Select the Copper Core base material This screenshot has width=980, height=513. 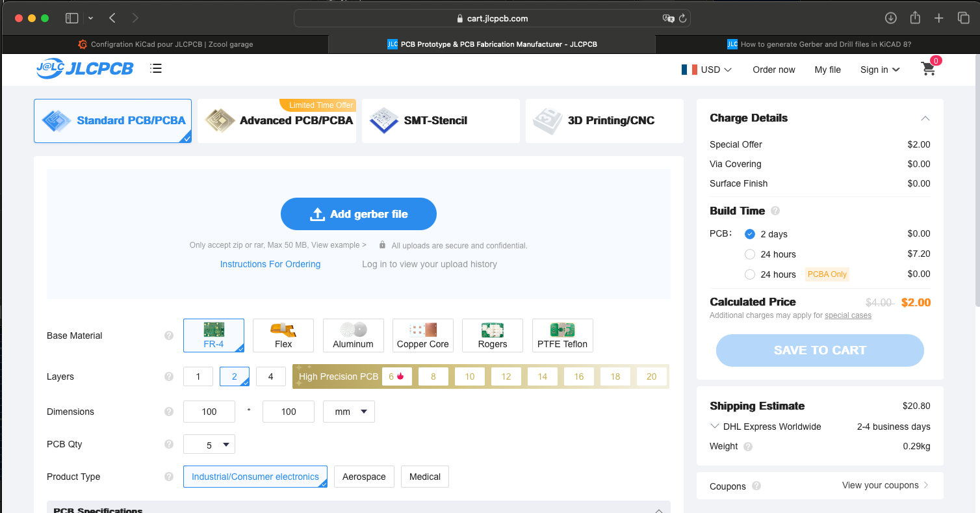pos(423,335)
